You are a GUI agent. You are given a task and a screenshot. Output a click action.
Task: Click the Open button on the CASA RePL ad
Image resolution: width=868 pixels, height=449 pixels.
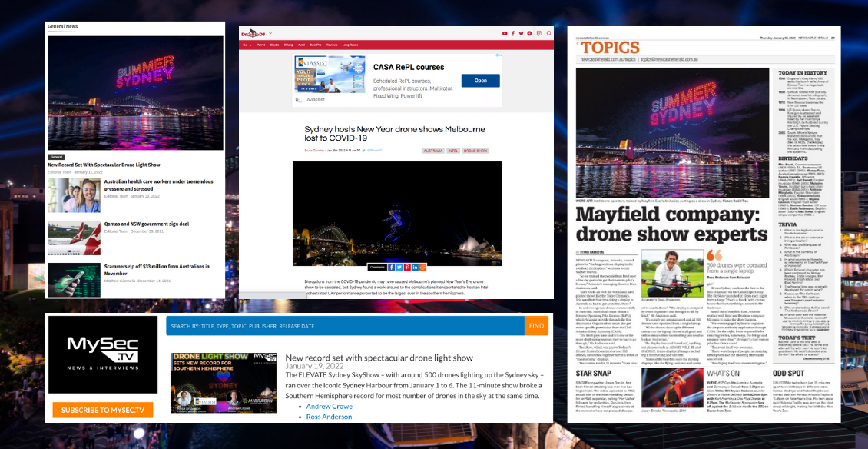click(x=481, y=81)
